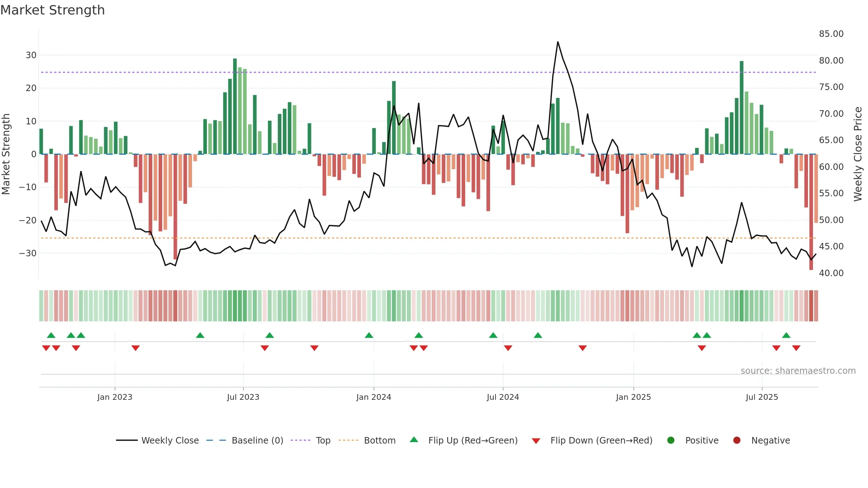868x488 pixels.
Task: Toggle the Negative legend entry
Action: 761,440
